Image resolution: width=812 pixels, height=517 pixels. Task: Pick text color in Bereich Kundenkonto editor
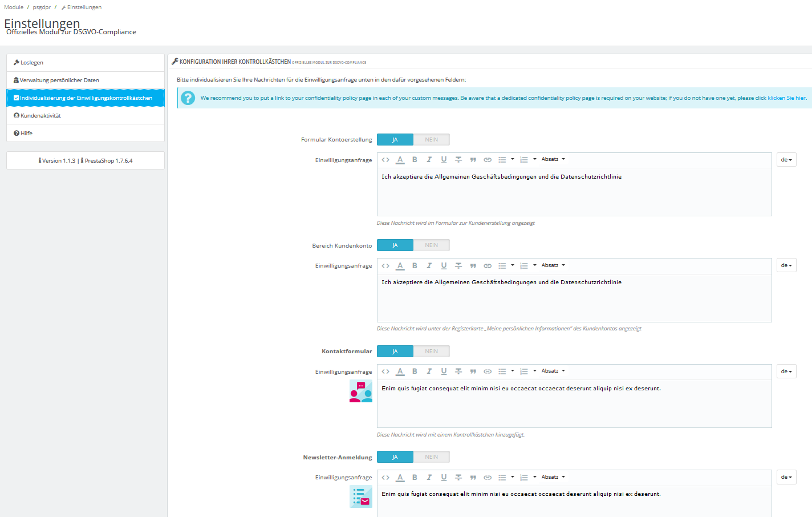tap(400, 265)
